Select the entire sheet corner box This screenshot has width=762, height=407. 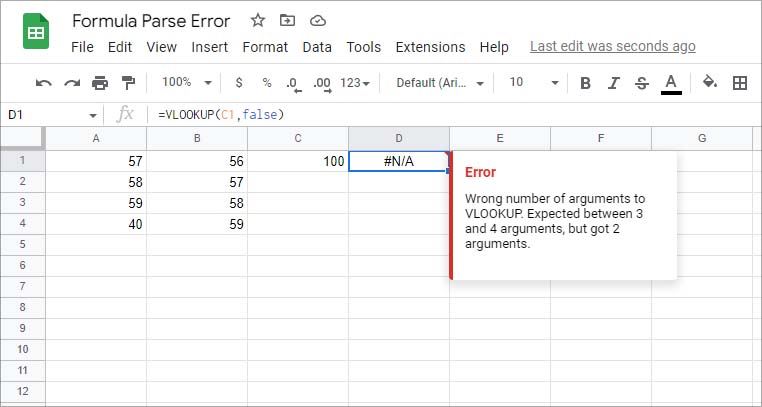click(23, 138)
